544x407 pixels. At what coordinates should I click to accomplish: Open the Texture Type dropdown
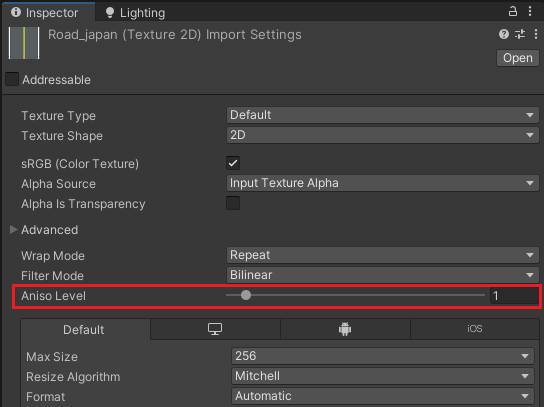[x=383, y=115]
